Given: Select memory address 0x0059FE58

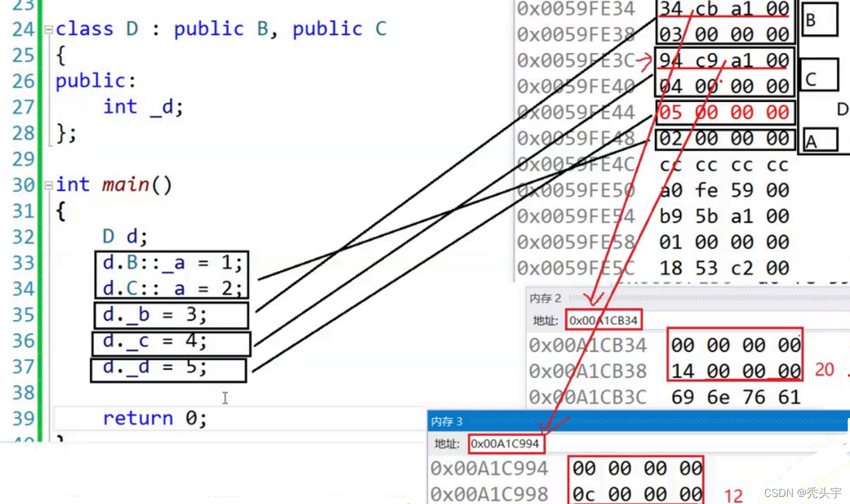Looking at the screenshot, I should pyautogui.click(x=576, y=242).
